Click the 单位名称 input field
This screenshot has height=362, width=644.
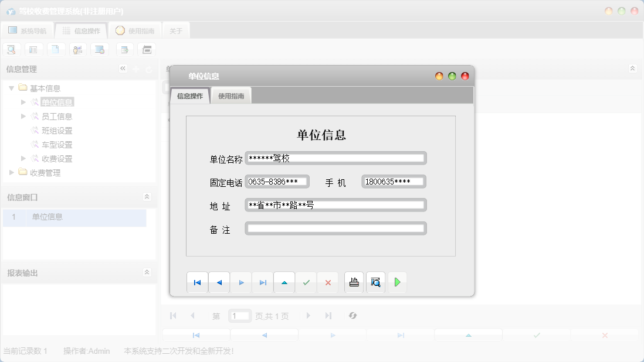point(335,158)
